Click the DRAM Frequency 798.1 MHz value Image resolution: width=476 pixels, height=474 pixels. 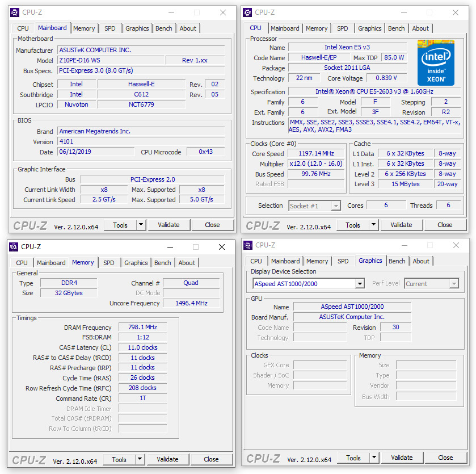(x=142, y=327)
